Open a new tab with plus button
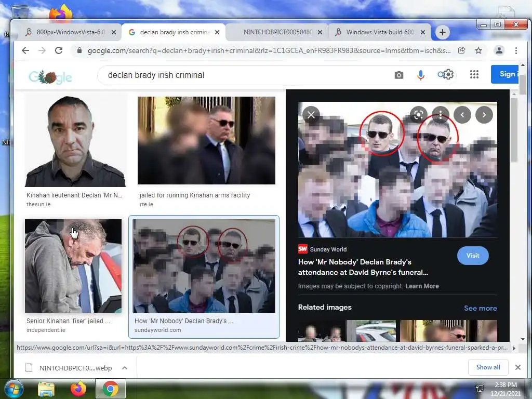This screenshot has width=532, height=399. (443, 32)
